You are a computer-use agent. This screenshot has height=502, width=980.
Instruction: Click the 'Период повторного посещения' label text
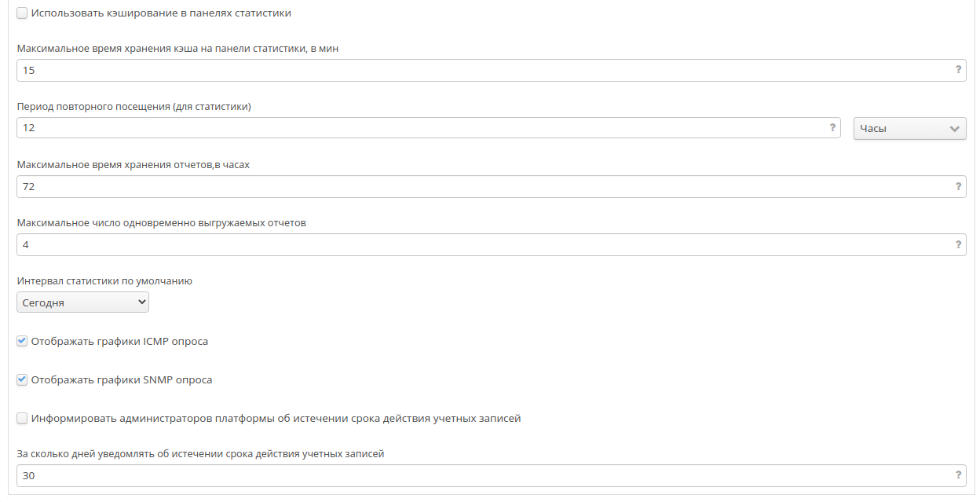(133, 107)
